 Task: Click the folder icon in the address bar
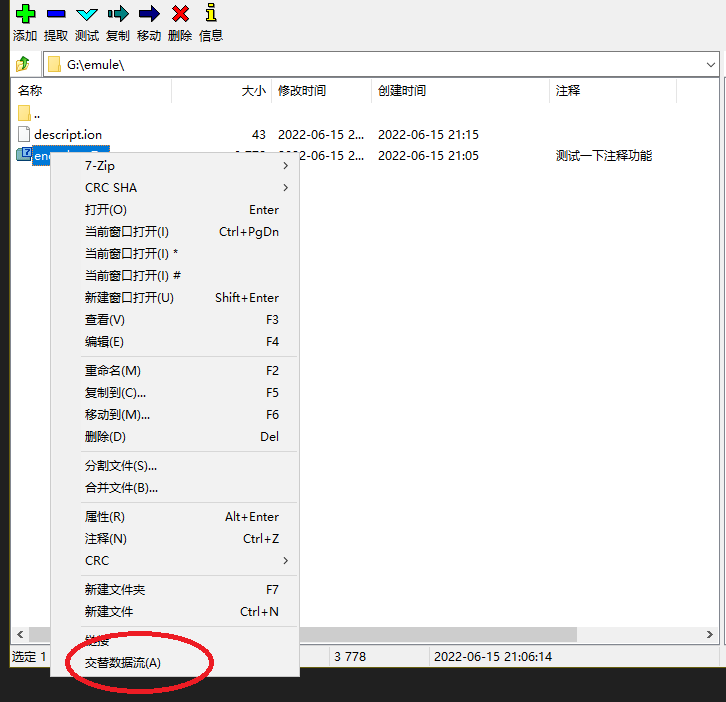(54, 64)
